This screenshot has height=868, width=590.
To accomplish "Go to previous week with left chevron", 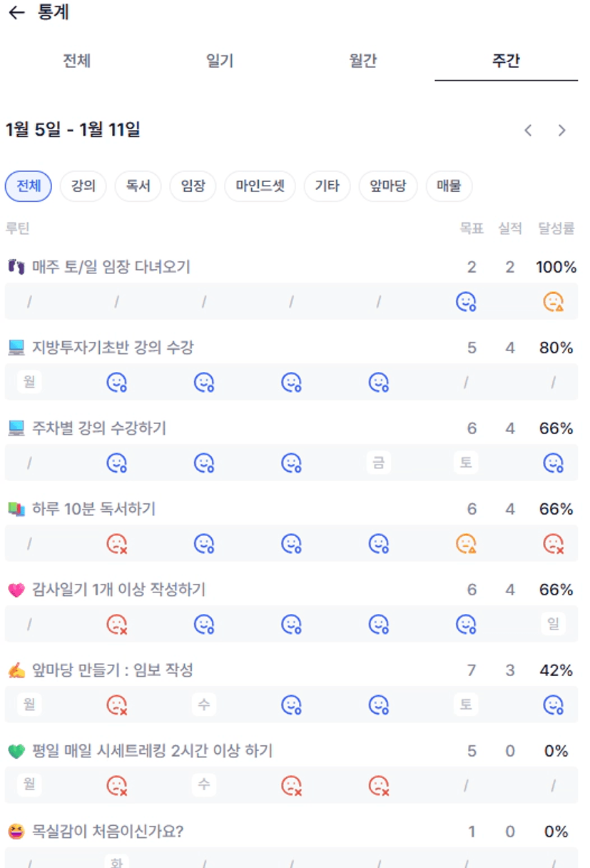I will click(528, 130).
